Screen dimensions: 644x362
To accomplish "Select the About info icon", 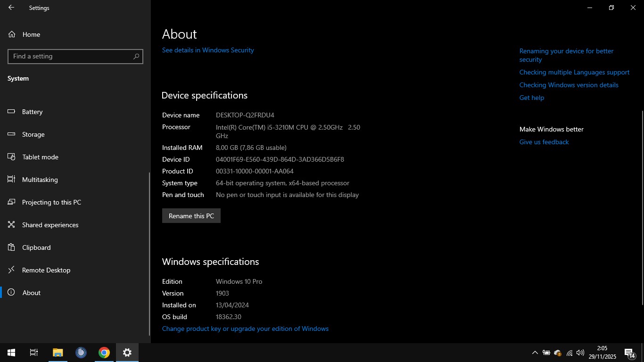I will tap(12, 293).
